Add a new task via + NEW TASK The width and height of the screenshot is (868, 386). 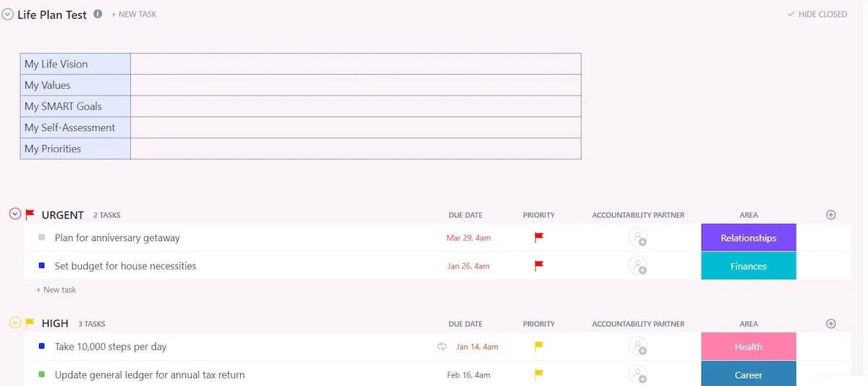click(x=134, y=14)
